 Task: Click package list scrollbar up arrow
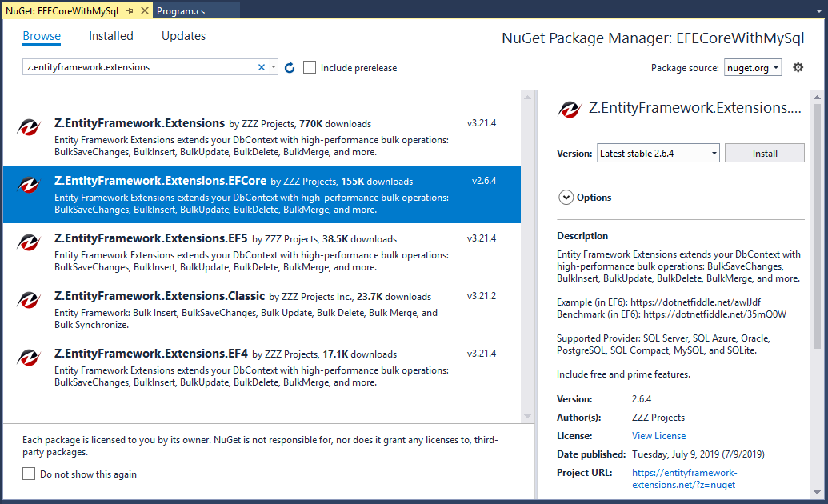pyautogui.click(x=527, y=98)
